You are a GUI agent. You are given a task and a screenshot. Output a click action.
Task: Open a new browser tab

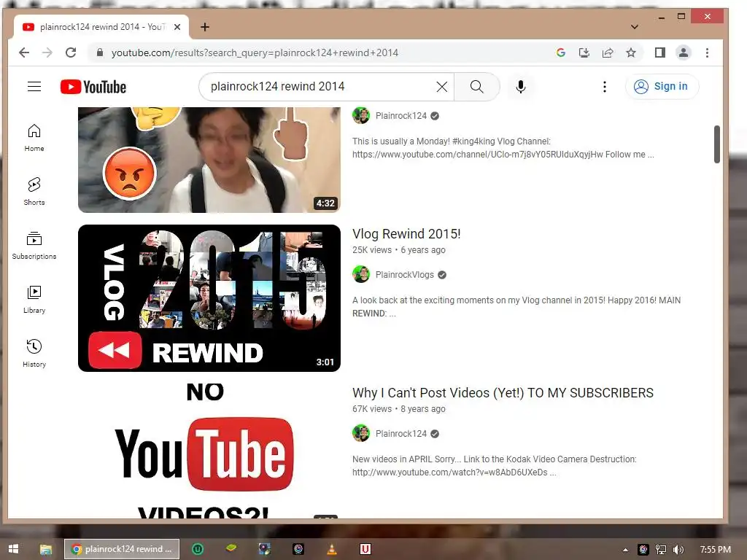click(205, 27)
